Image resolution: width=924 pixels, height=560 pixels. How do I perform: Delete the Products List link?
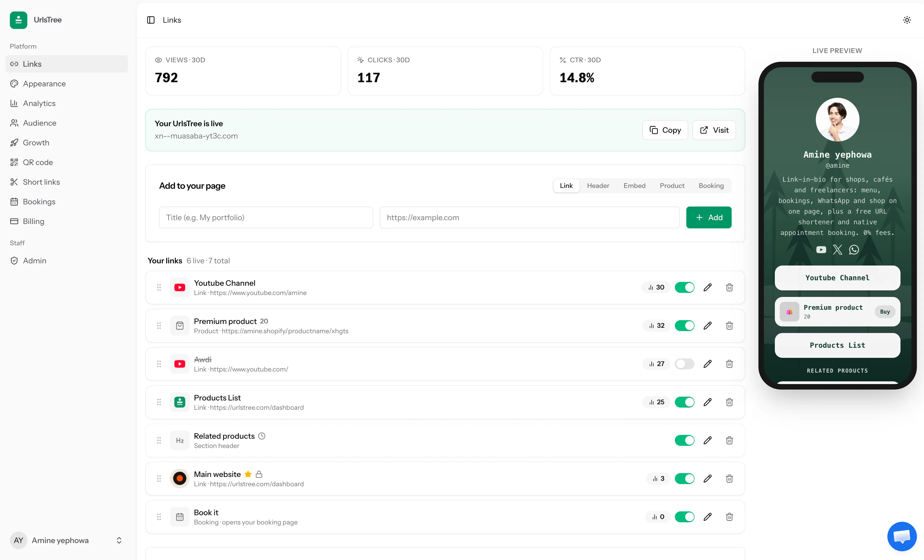tap(729, 402)
